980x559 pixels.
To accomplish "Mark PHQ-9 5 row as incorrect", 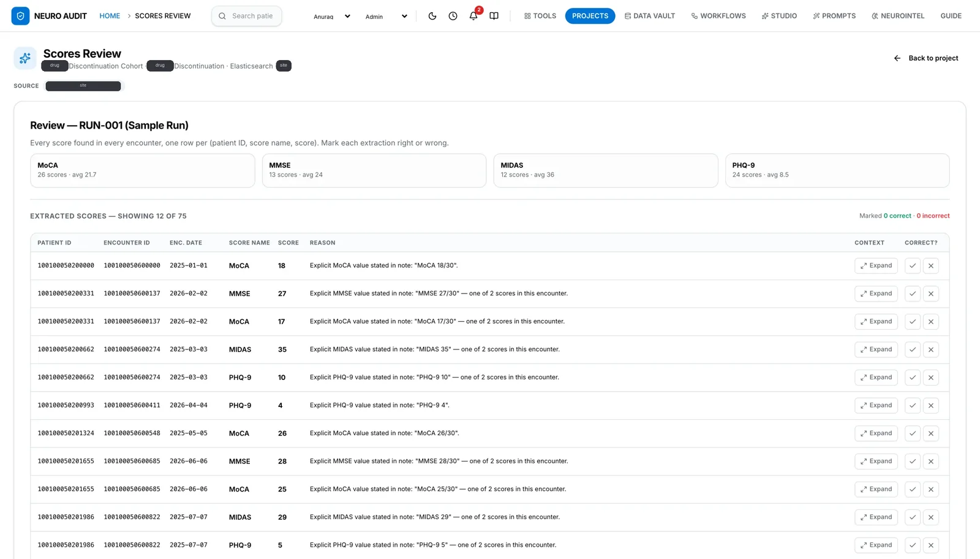I will click(x=931, y=546).
